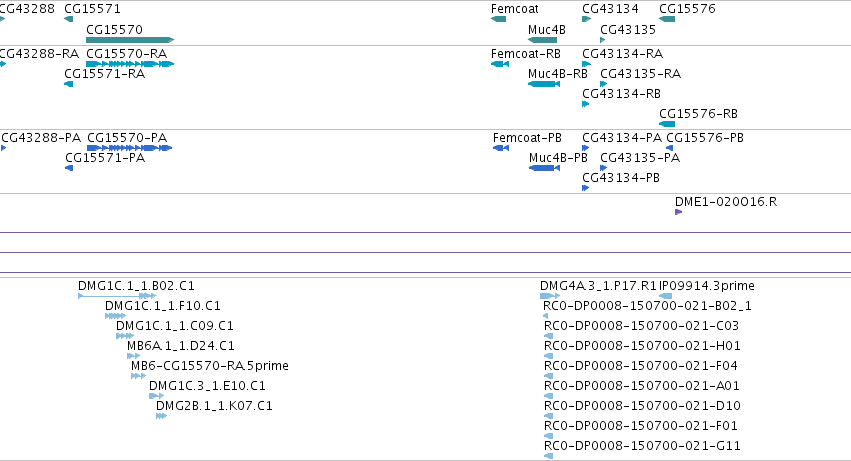851x461 pixels.
Task: Click the CG15571-PA protein label
Action: 105,158
